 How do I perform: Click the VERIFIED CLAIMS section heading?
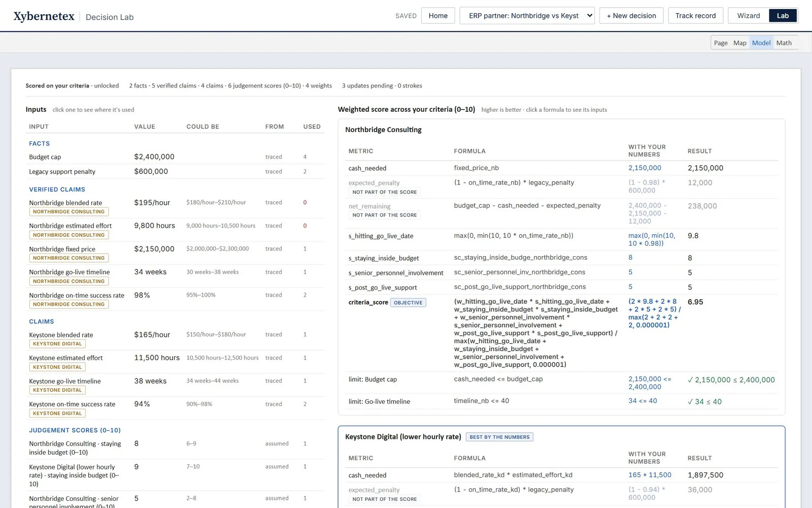pyautogui.click(x=57, y=189)
